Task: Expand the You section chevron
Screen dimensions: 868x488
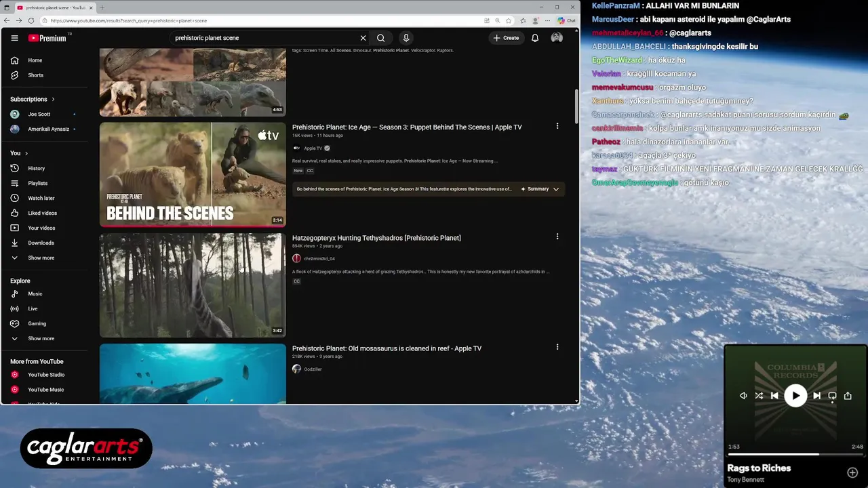Action: tap(25, 153)
